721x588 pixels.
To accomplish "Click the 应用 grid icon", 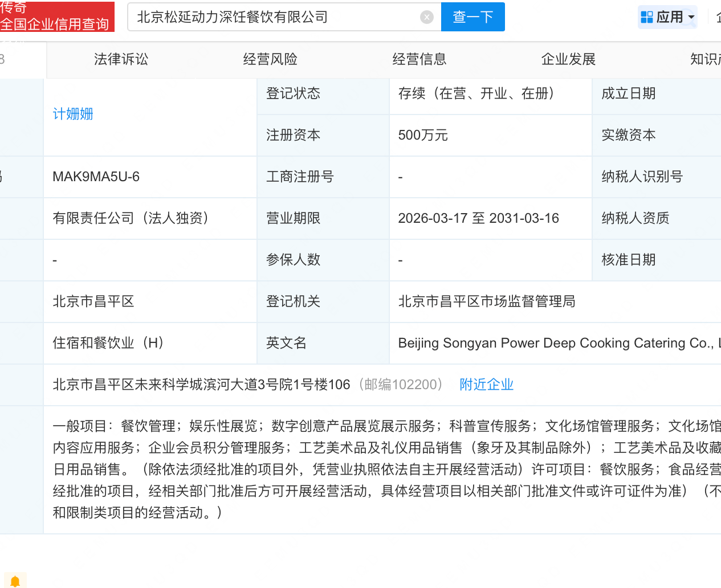I will click(x=646, y=17).
